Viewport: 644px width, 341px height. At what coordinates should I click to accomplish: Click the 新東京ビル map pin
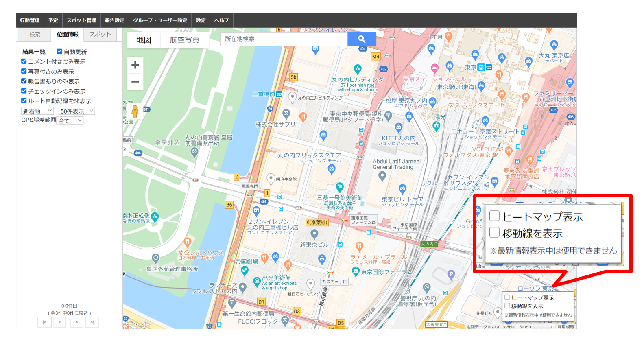[314, 234]
